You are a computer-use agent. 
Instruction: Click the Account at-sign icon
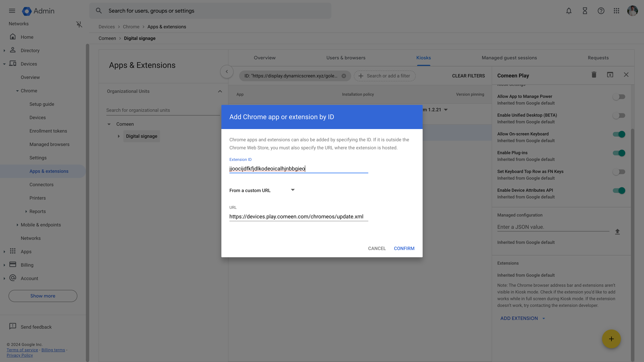pyautogui.click(x=13, y=278)
